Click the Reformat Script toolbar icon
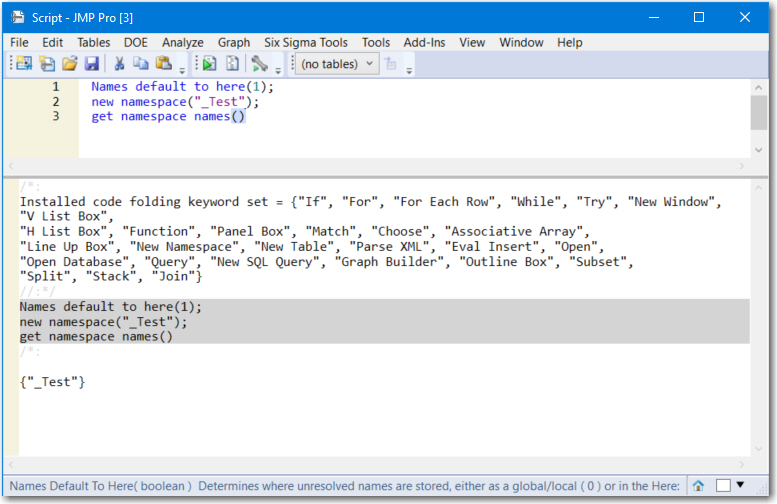The image size is (777, 504). click(x=232, y=63)
